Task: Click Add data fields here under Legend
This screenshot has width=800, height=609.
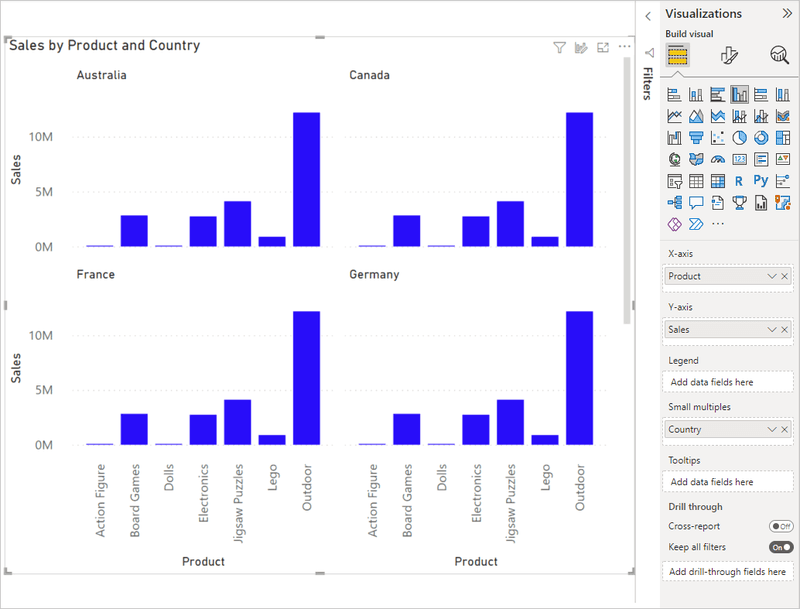Action: tap(727, 381)
